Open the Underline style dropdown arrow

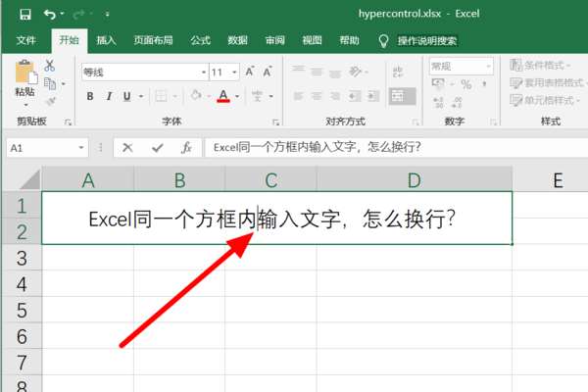coord(141,96)
